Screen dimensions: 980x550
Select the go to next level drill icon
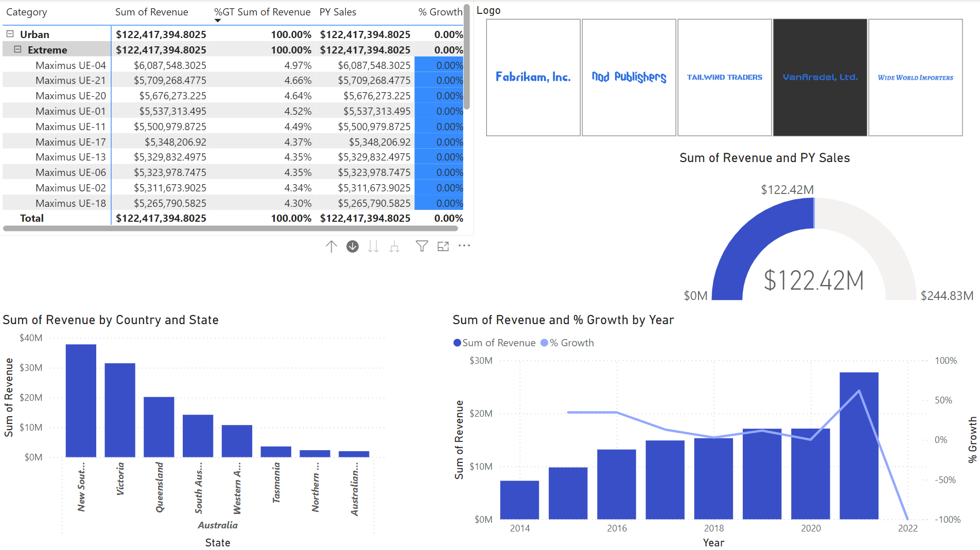(x=373, y=246)
